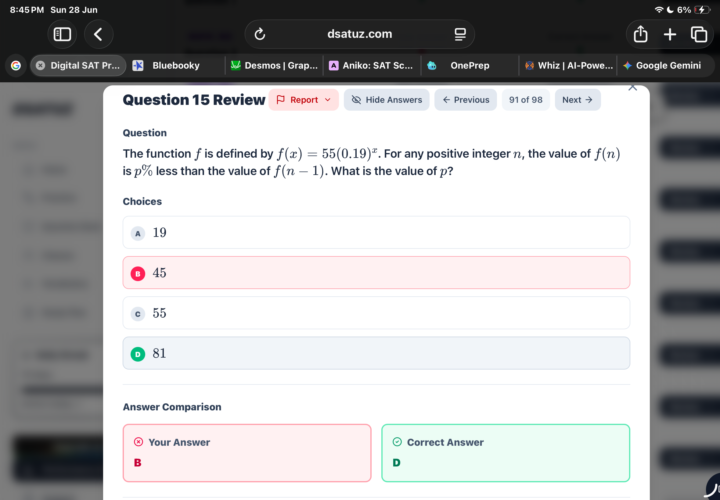Go back with the browser back arrow
Viewport: 720px width, 500px height.
click(x=98, y=34)
